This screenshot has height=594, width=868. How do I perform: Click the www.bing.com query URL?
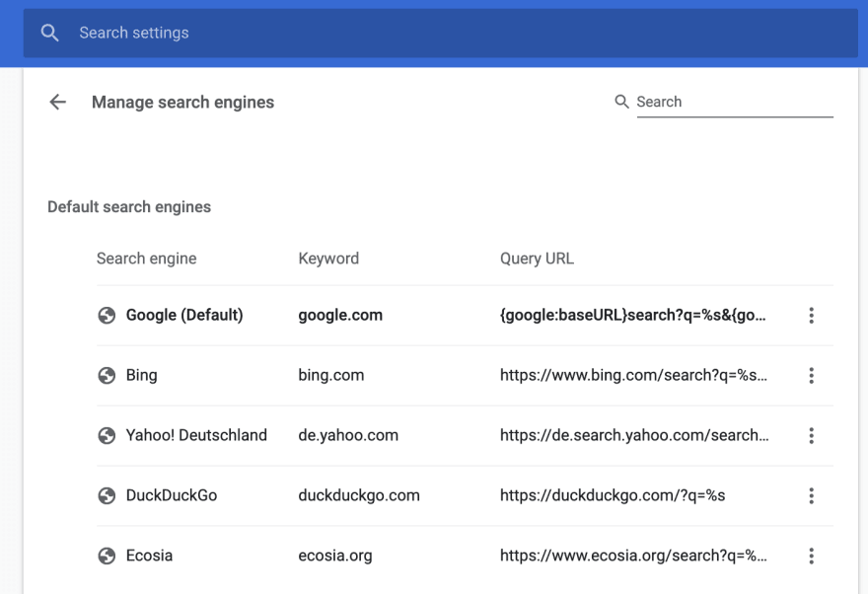pos(633,375)
